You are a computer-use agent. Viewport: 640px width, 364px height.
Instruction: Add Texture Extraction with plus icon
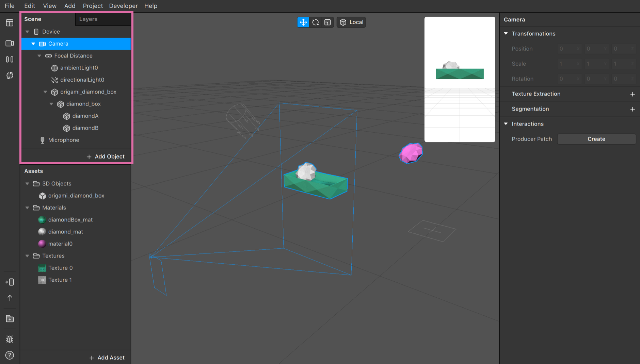point(632,94)
